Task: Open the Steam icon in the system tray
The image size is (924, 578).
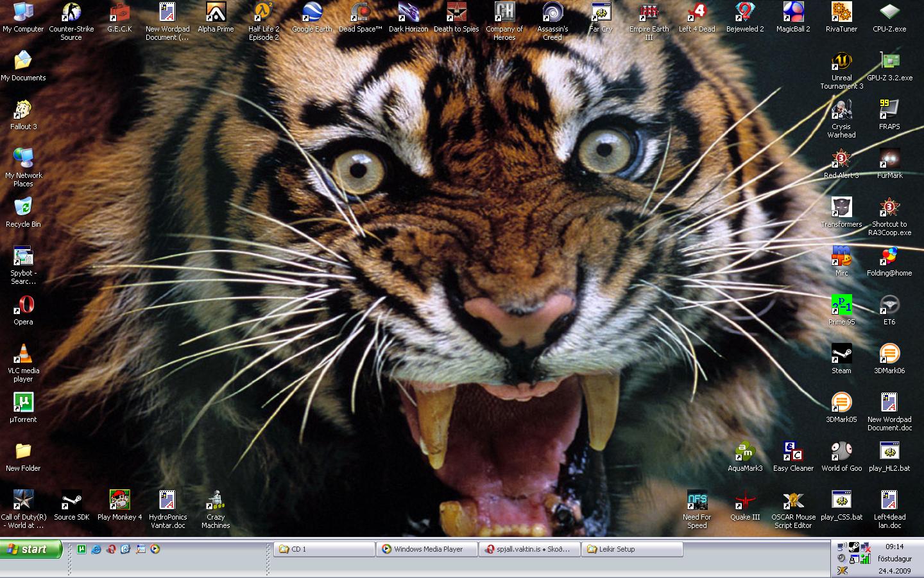Action: pyautogui.click(x=853, y=547)
